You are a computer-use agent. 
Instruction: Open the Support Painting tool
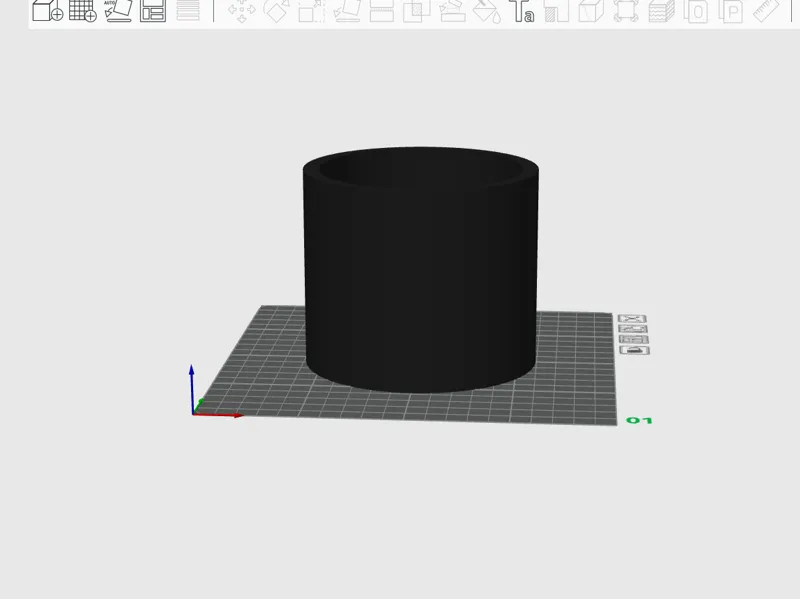[452, 11]
